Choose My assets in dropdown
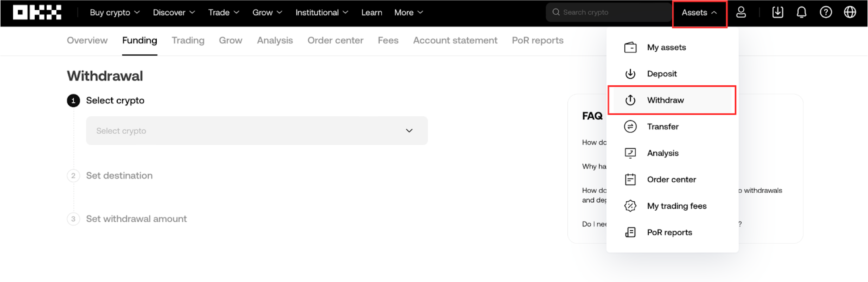 672,48
